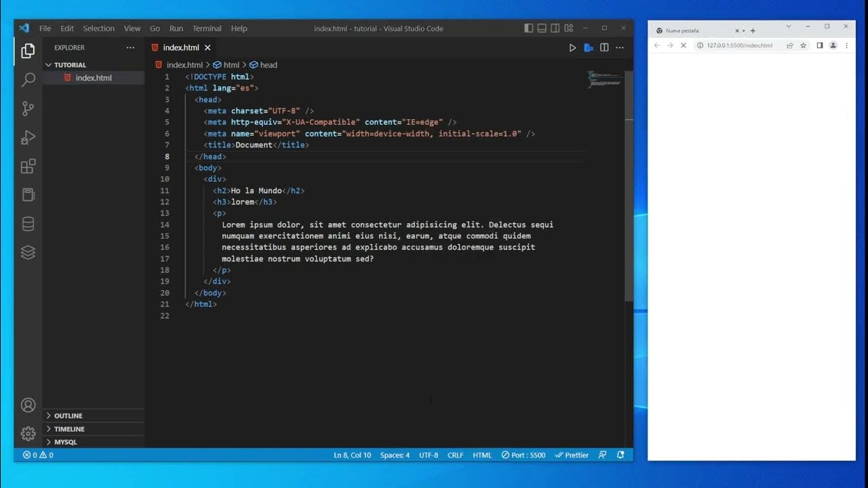
Task: Close the Nueva pestaña tab in Chrome
Action: pos(737,30)
